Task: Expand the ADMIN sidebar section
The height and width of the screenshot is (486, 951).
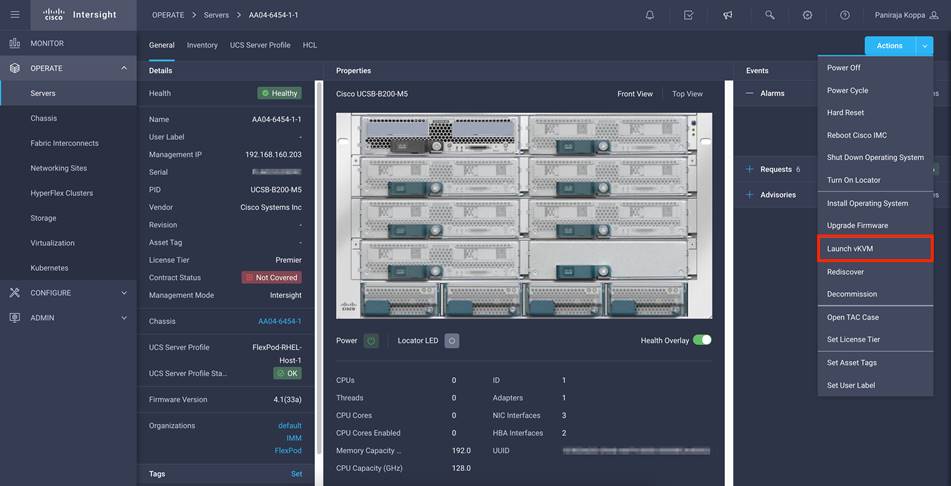Action: pos(124,317)
